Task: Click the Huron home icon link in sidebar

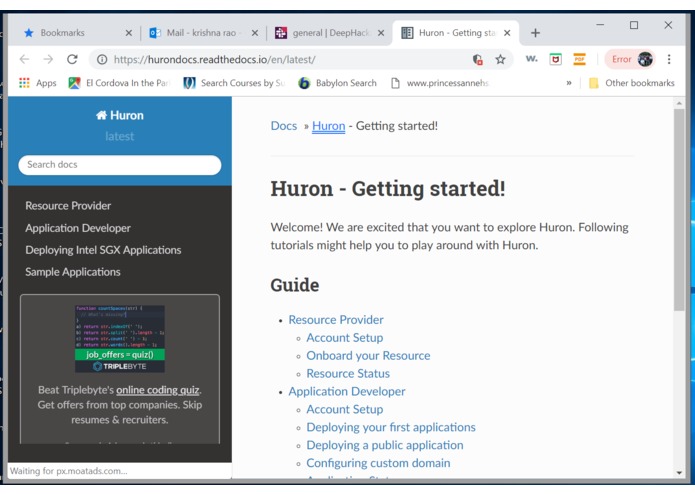Action: coord(120,115)
